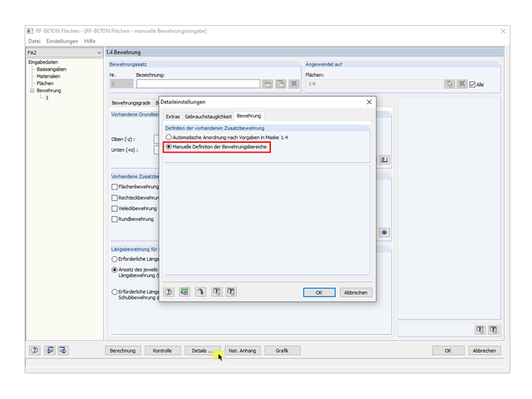Confirm Detaileinstellungen with OK
Viewport: 532px width, 399px height.
tap(319, 293)
